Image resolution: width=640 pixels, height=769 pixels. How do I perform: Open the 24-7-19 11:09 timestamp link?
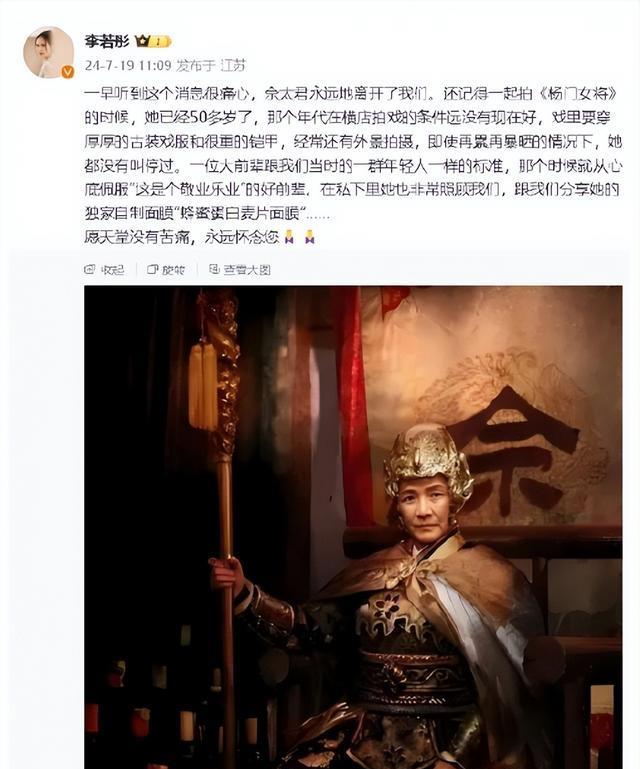point(128,65)
